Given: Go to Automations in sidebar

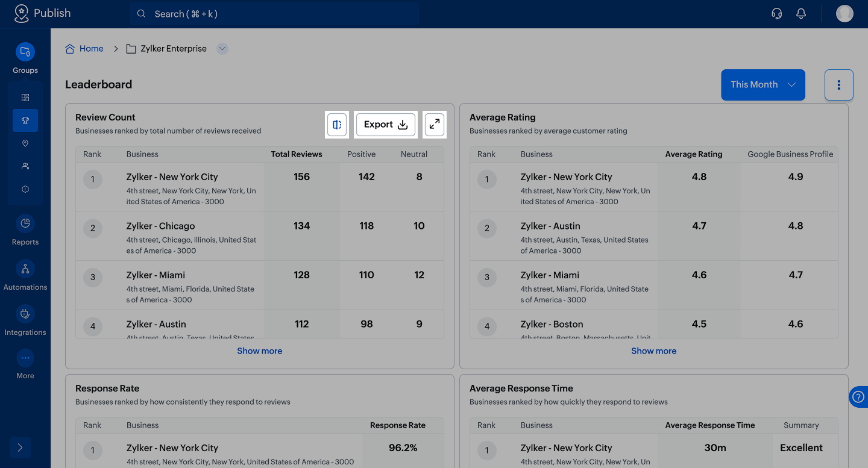Looking at the screenshot, I should pyautogui.click(x=25, y=276).
